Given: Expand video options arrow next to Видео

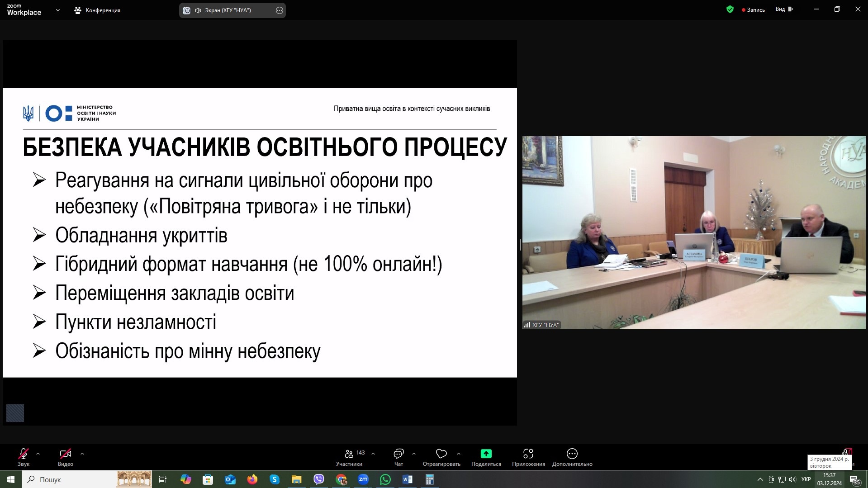Looking at the screenshot, I should tap(82, 453).
